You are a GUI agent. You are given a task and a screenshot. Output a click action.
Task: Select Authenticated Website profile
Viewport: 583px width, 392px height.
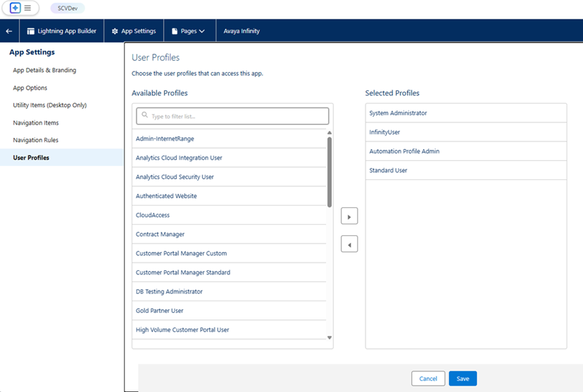pos(229,196)
